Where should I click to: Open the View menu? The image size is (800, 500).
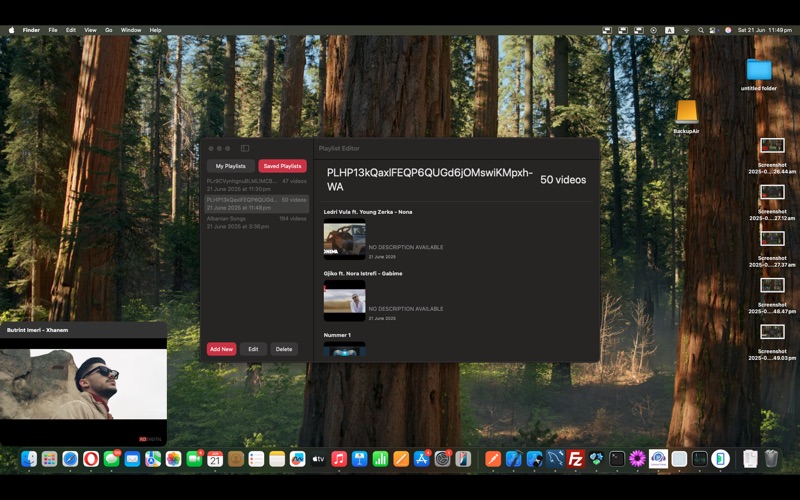click(90, 30)
